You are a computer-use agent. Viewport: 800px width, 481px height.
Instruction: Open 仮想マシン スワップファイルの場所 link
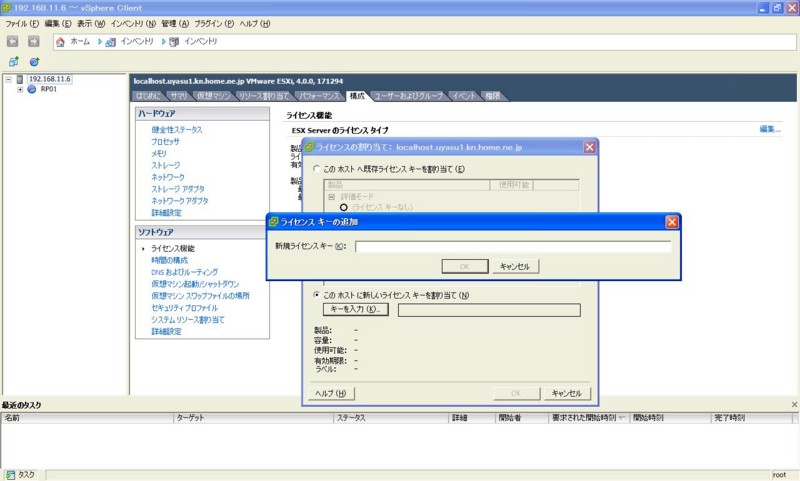200,296
